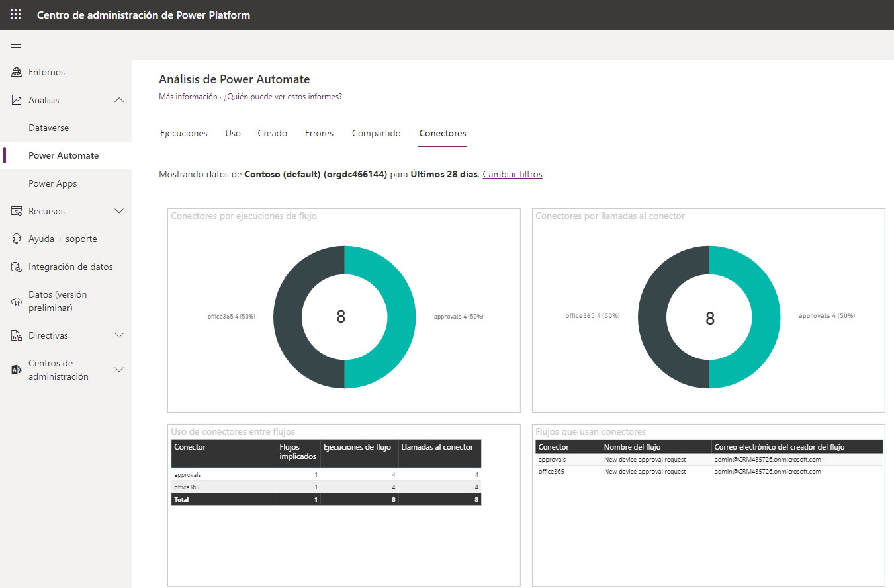
Task: Expand the Recursos section chevron
Action: [119, 212]
